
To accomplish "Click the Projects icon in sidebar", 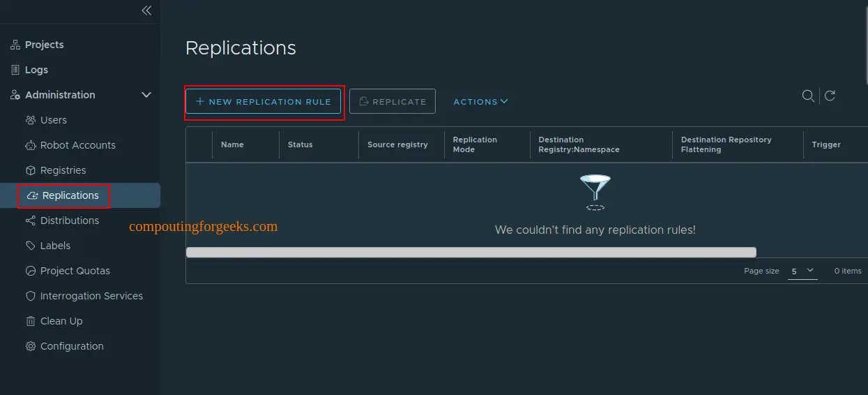I will pyautogui.click(x=15, y=45).
